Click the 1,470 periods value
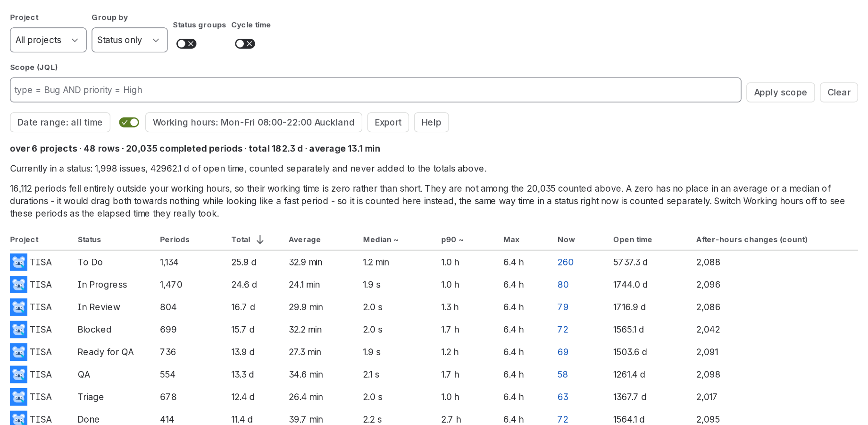Viewport: 868px width, 425px height. pos(171,285)
